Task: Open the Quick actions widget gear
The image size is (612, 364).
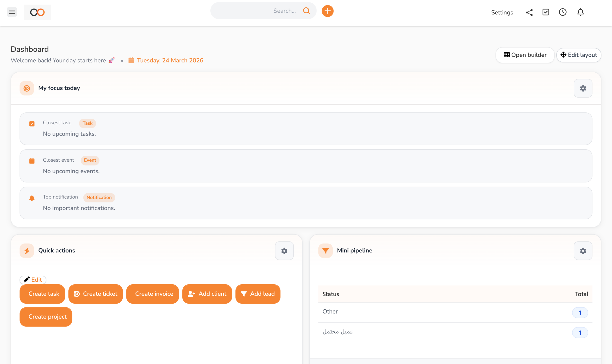Action: coord(284,251)
